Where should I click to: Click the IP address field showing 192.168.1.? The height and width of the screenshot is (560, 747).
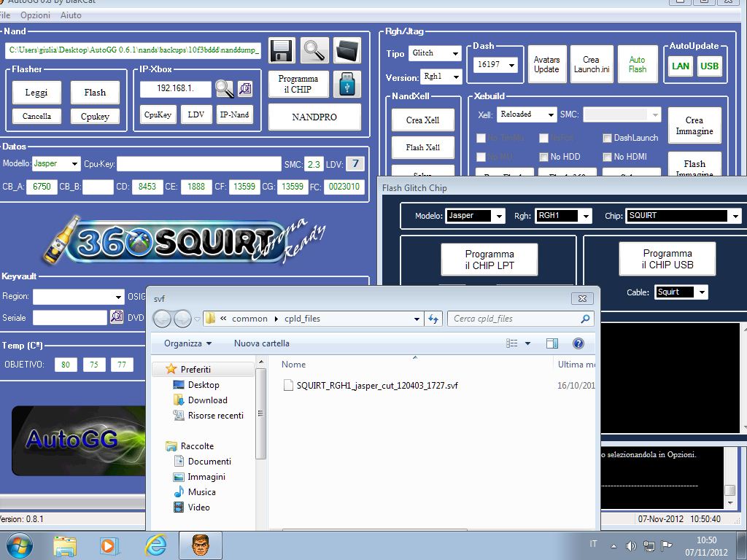coord(176,88)
